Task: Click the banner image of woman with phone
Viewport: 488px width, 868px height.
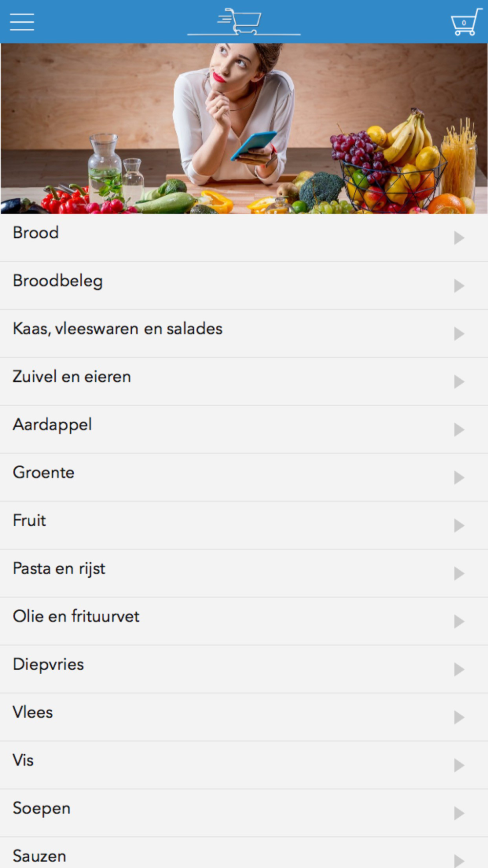Action: click(244, 128)
